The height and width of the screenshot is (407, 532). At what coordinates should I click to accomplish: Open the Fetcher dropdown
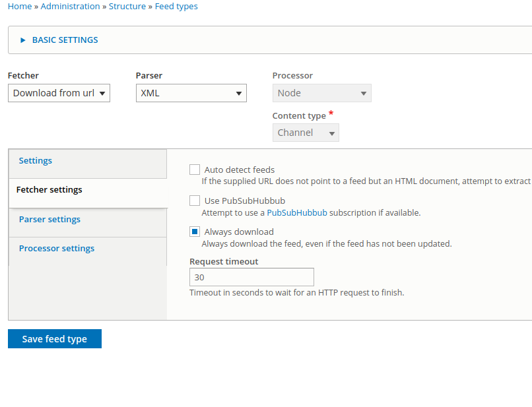point(59,93)
